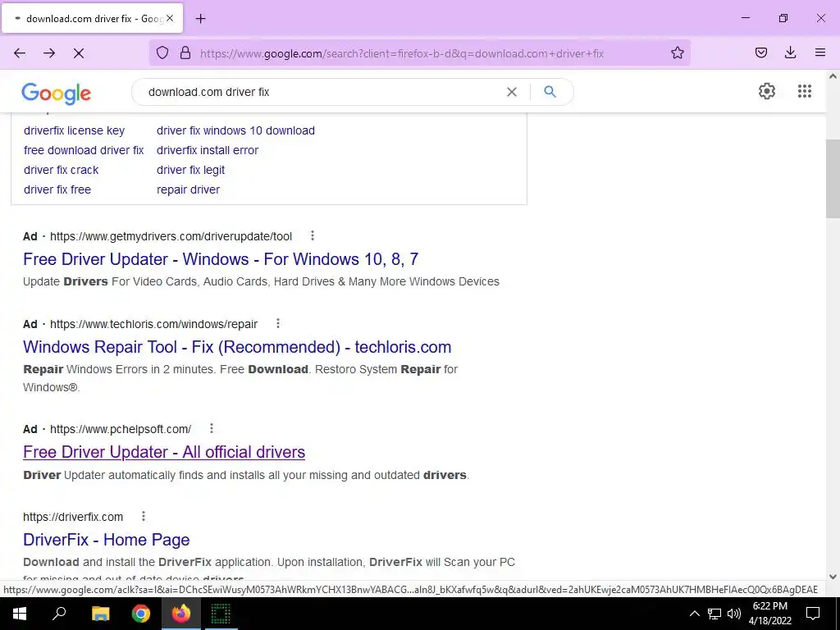Stop loading the current page
Image resolution: width=840 pixels, height=630 pixels.
point(79,53)
